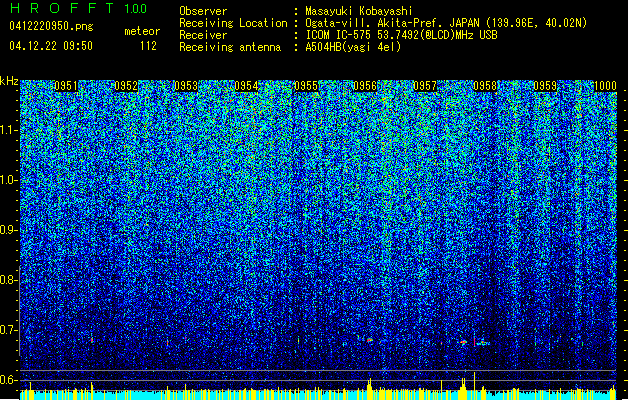Click the 0951 time marker
Image resolution: width=629 pixels, height=400 pixels.
[66, 86]
